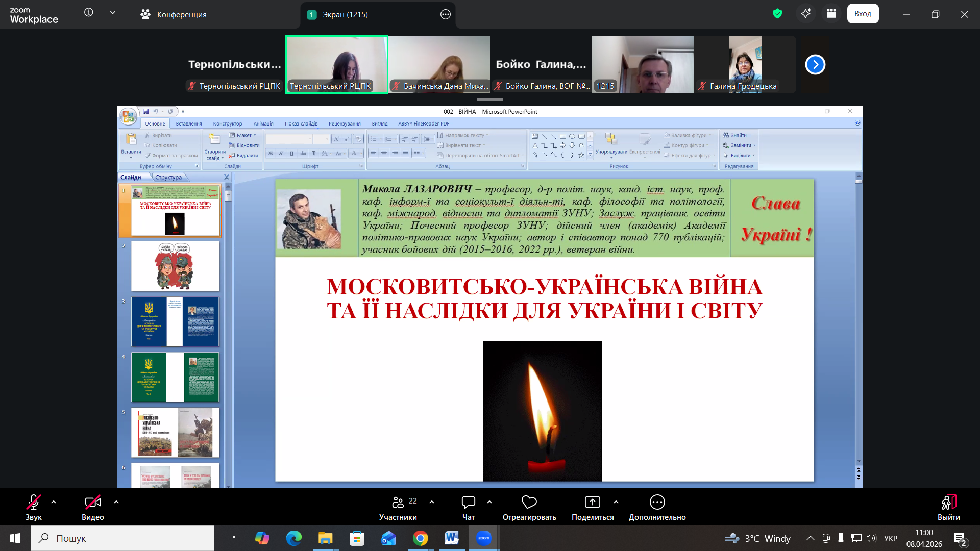Expand video options arrow beside Видео
The image size is (980, 551).
[x=116, y=502]
